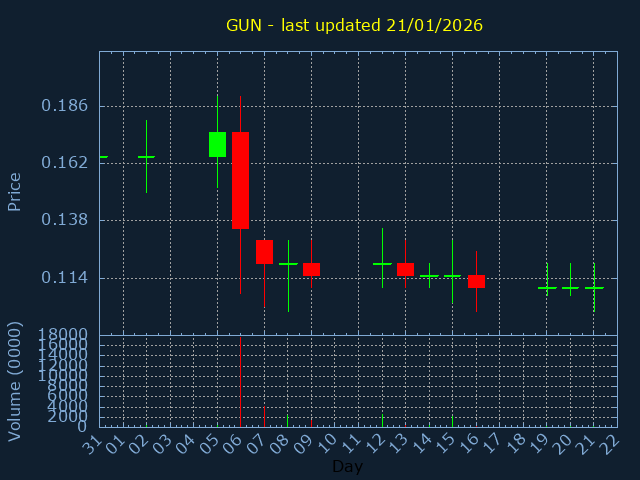Select the red volume bar on day 07
The width and height of the screenshot is (640, 480).
(x=264, y=415)
